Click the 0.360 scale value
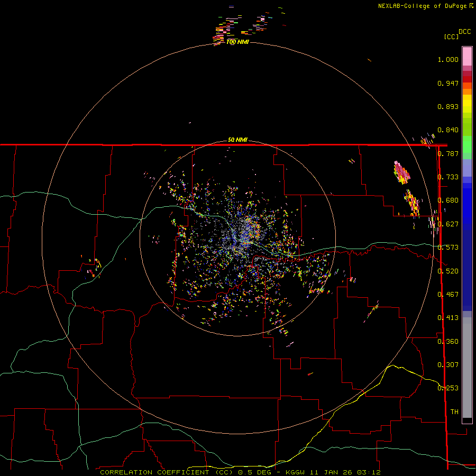Screen dimensions: 476x476 point(448,342)
